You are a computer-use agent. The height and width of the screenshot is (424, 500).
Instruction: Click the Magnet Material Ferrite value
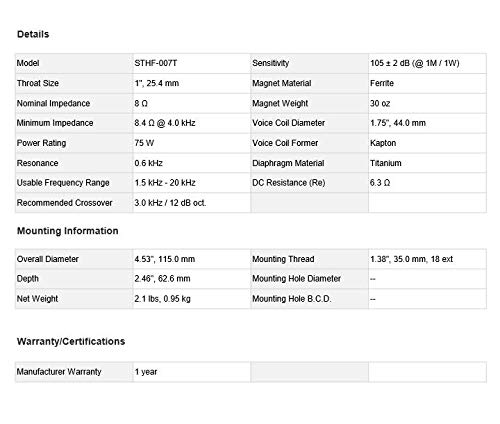(x=382, y=83)
